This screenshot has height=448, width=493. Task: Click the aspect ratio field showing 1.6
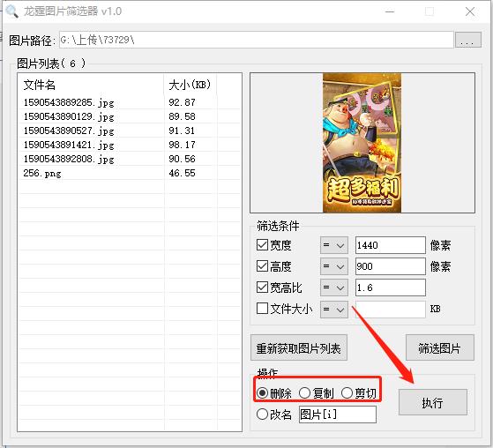391,287
